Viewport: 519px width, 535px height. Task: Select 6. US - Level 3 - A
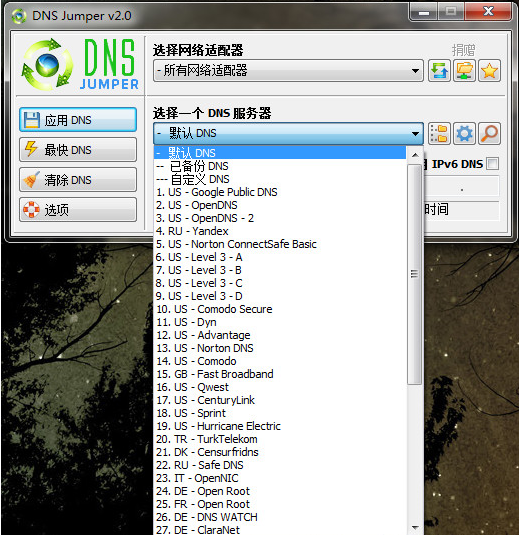pos(280,257)
